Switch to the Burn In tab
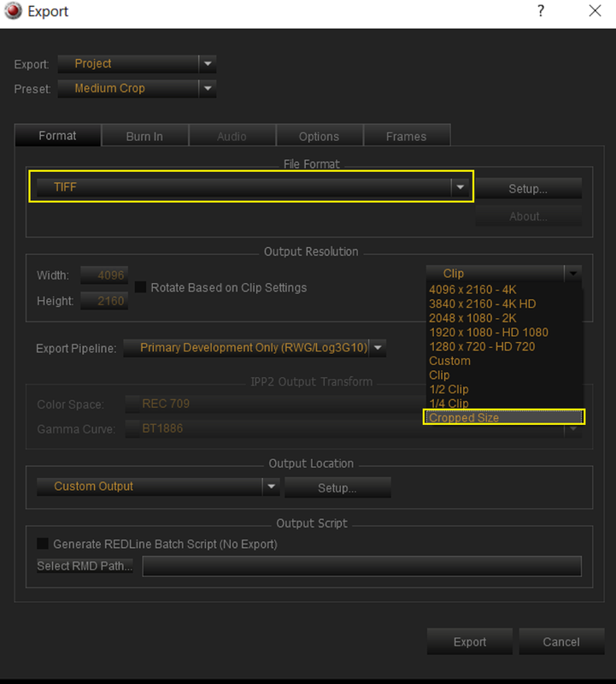 pyautogui.click(x=144, y=136)
